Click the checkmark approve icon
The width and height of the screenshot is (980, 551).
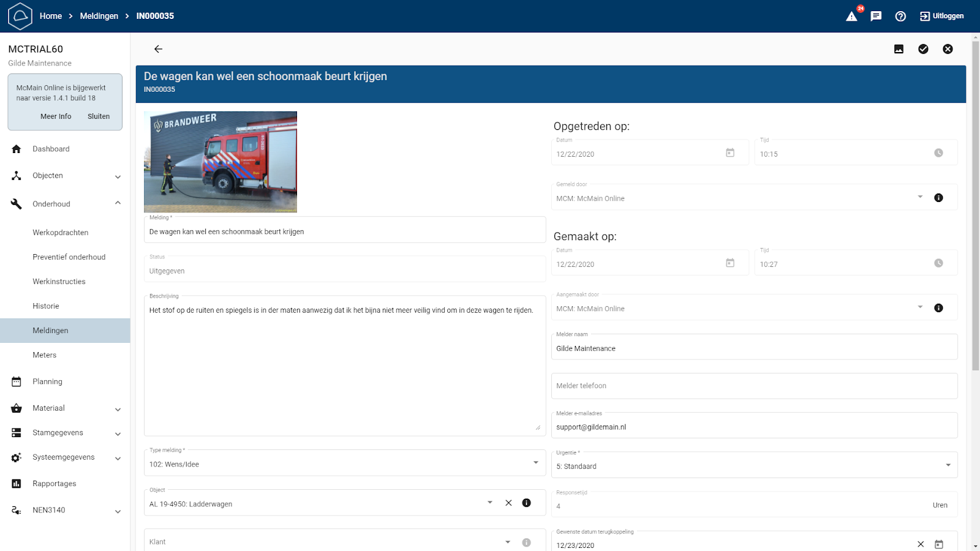point(923,49)
